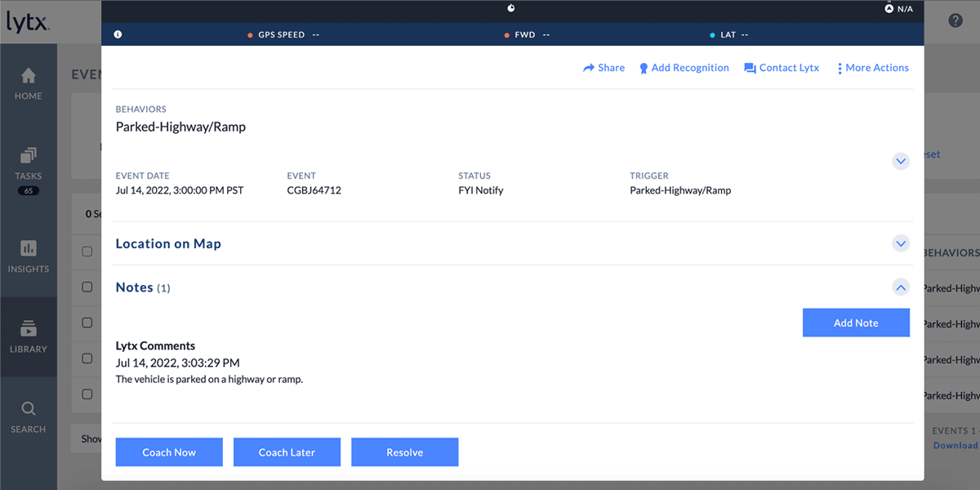Share this event
980x490 pixels.
pyautogui.click(x=604, y=68)
